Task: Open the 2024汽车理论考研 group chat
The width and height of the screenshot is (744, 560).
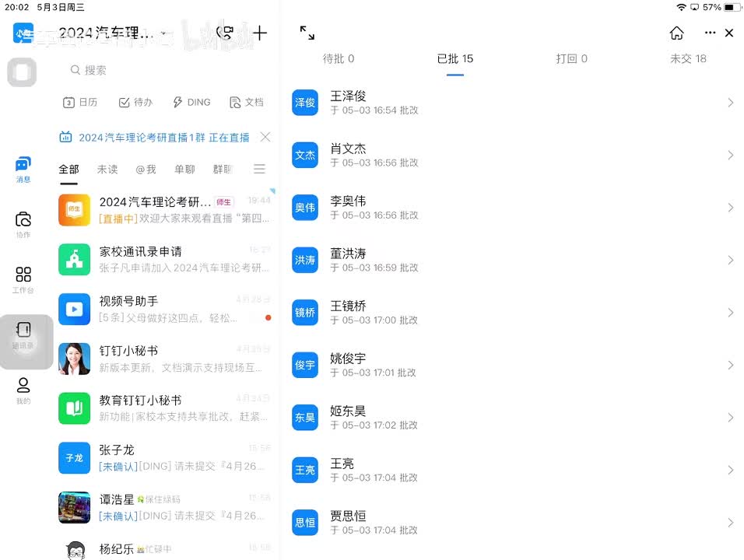Action: coord(165,209)
